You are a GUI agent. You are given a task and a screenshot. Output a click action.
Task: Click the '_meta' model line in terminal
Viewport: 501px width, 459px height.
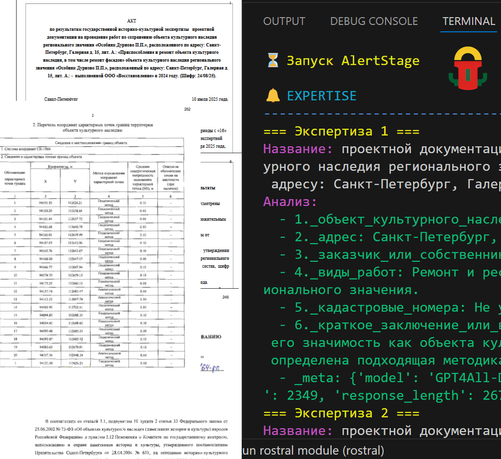click(390, 378)
